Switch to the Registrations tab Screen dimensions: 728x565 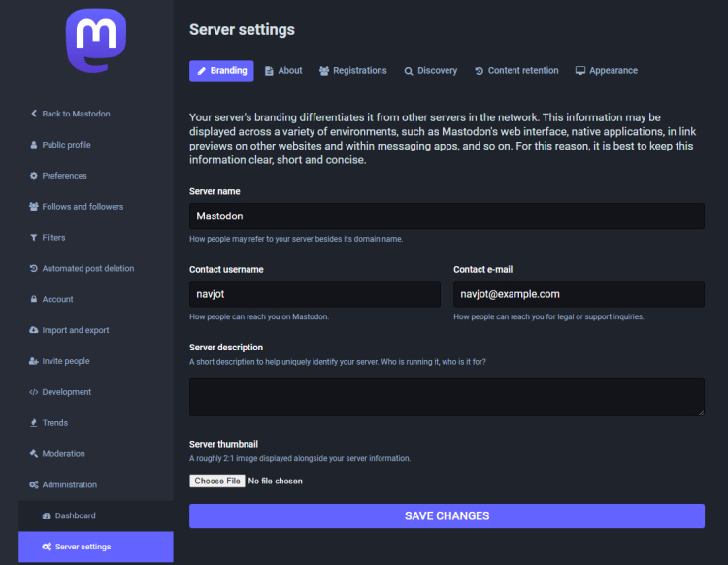(352, 71)
